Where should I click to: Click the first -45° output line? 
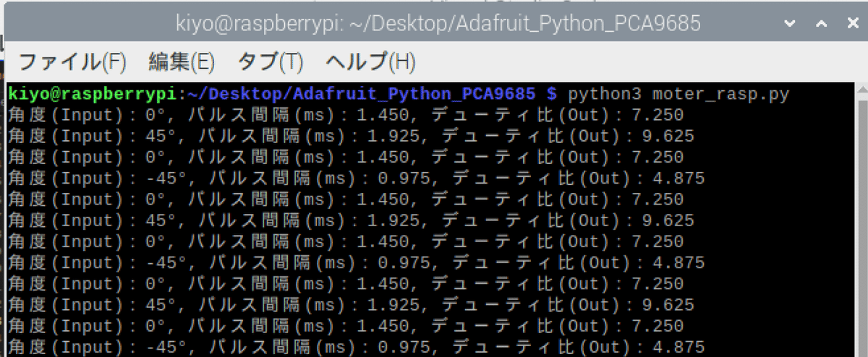pos(357,178)
